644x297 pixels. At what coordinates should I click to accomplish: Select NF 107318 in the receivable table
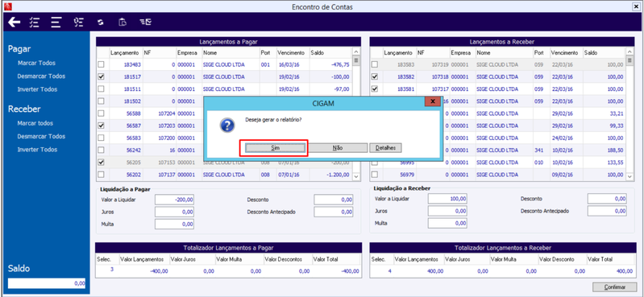(x=440, y=76)
